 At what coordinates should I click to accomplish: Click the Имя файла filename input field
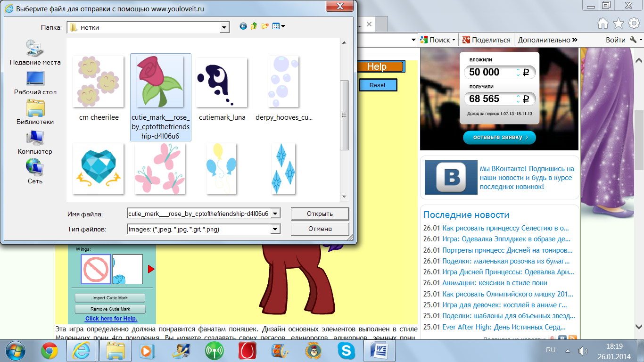[x=199, y=214]
